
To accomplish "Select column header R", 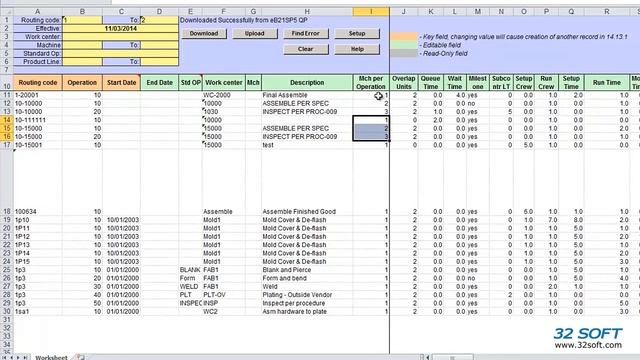I will [607, 12].
